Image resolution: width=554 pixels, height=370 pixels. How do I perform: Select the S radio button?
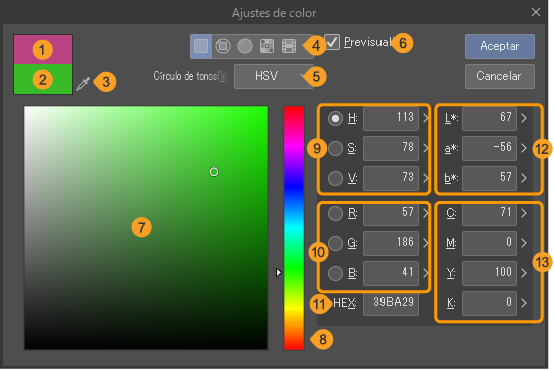click(335, 148)
